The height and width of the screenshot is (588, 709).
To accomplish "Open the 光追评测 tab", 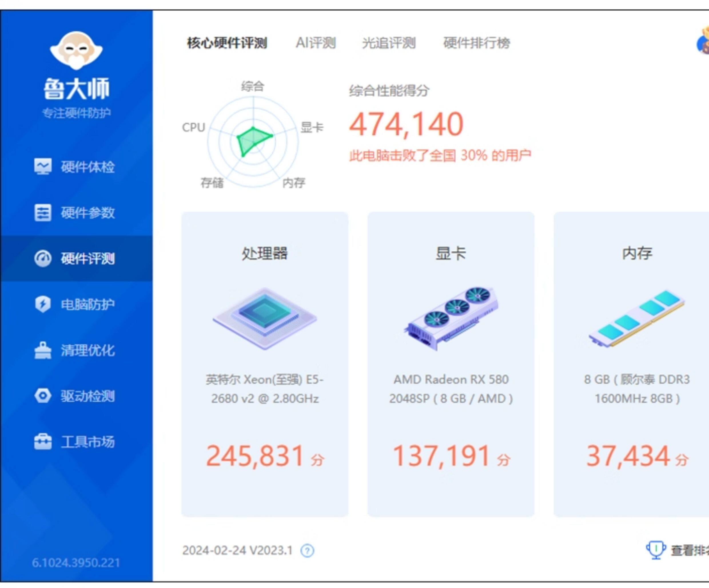I will point(389,43).
